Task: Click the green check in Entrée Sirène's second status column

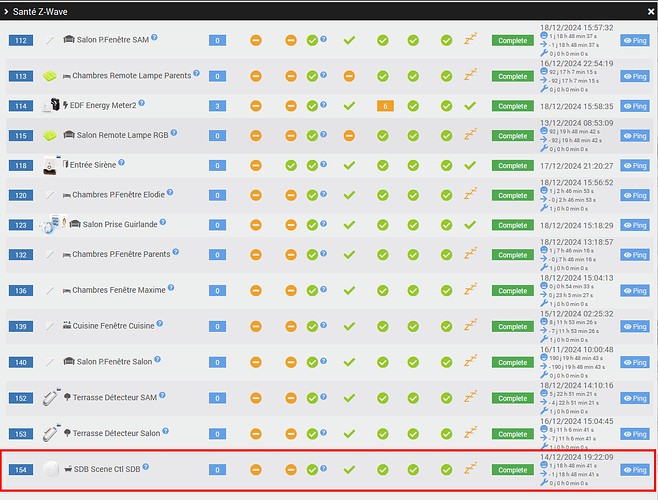Action: tap(291, 166)
